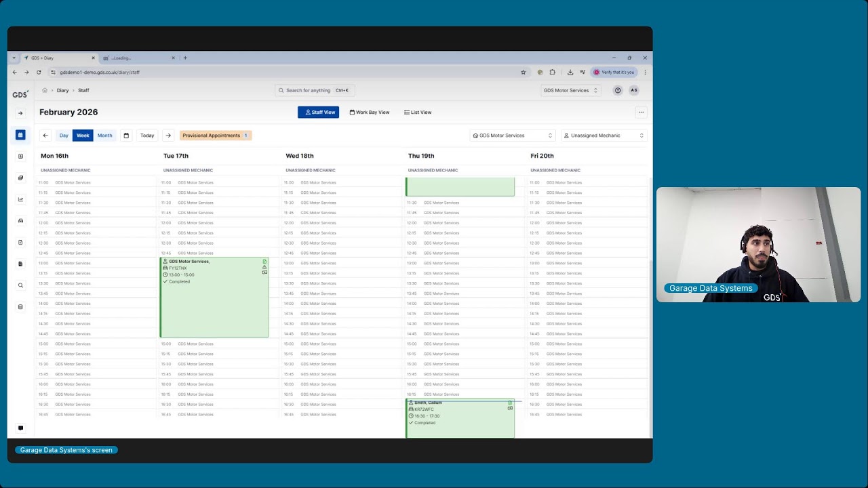Viewport: 868px width, 488px height.
Task: Click the warning triangle icon on the FY12TNX appointment
Action: pyautogui.click(x=264, y=266)
